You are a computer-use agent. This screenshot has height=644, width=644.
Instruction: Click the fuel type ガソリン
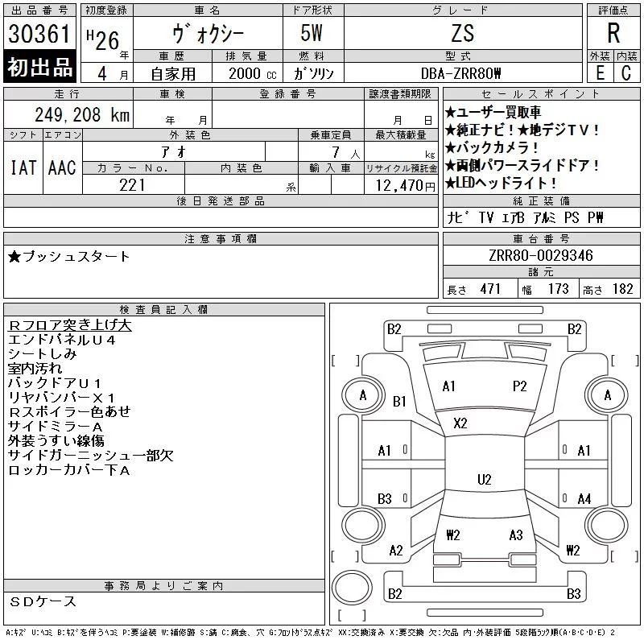coord(313,74)
